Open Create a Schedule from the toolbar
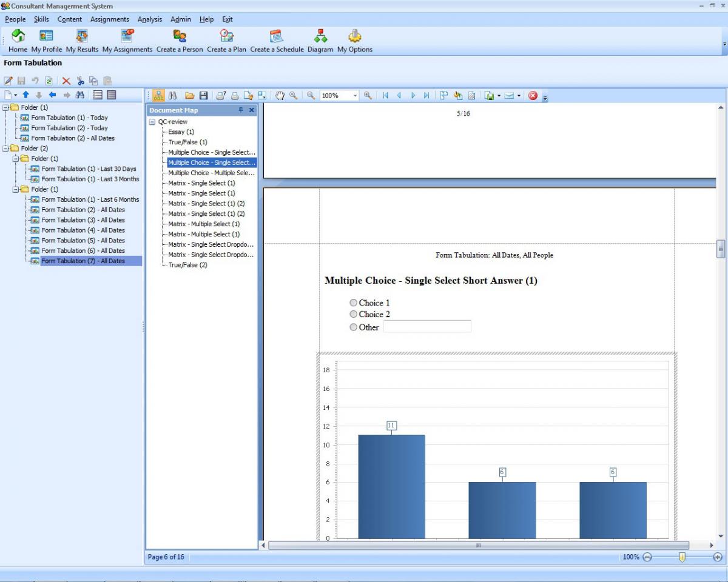 (x=277, y=36)
